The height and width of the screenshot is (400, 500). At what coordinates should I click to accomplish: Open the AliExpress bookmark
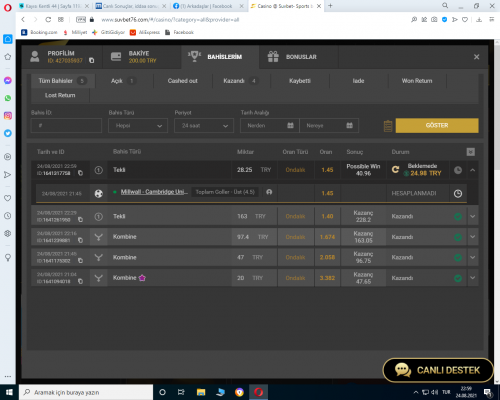[x=145, y=32]
